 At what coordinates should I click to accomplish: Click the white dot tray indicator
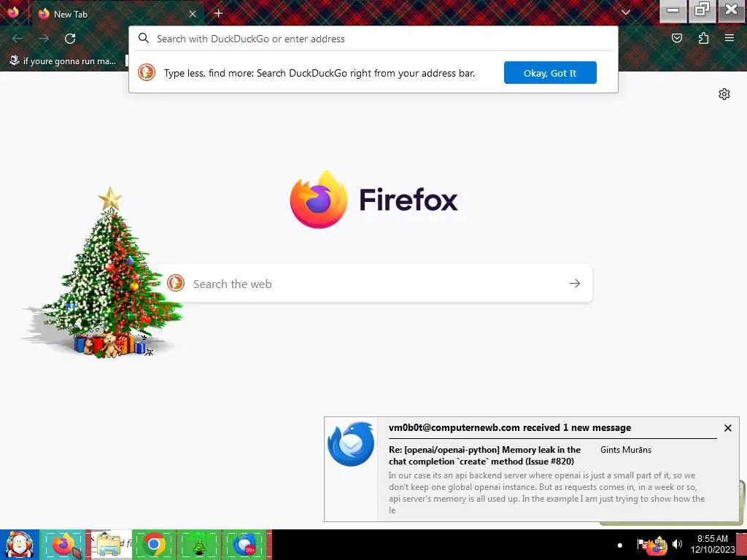click(x=620, y=545)
